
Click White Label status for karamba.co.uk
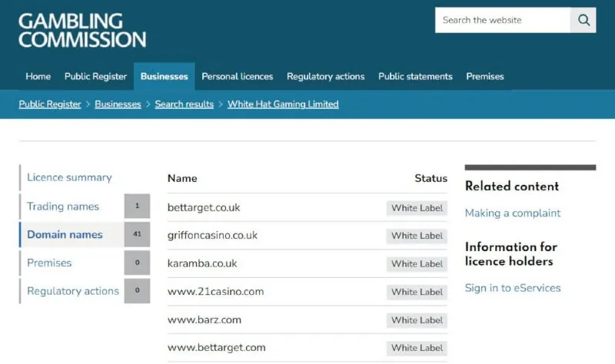pos(417,264)
